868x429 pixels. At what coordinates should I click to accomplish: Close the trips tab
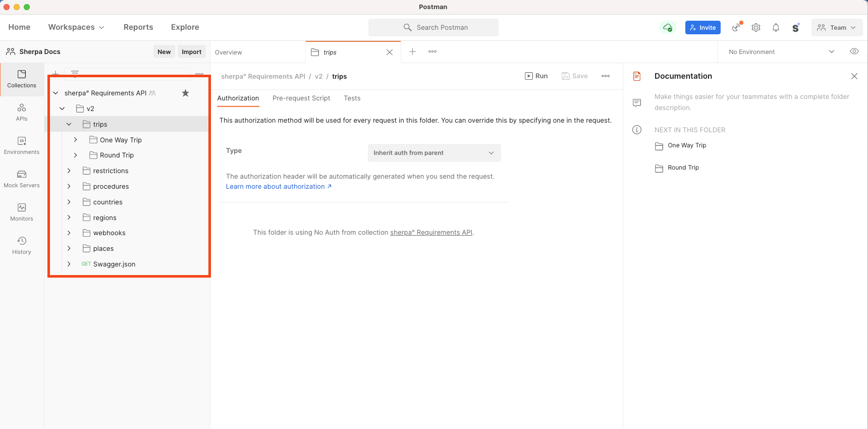click(x=390, y=52)
